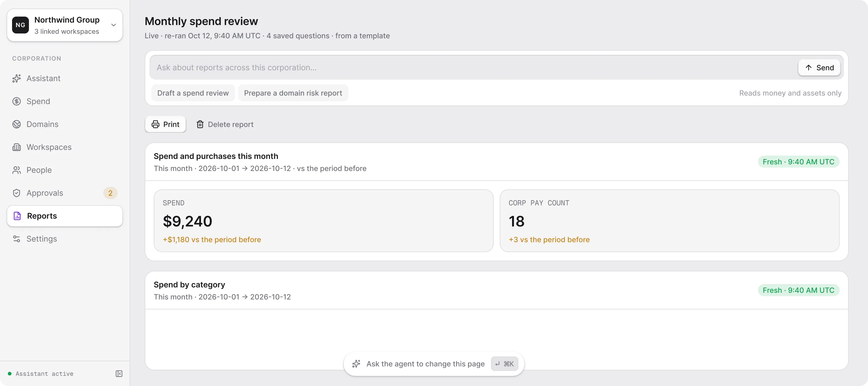Click the ⌘K shortcut chip

pyautogui.click(x=505, y=364)
